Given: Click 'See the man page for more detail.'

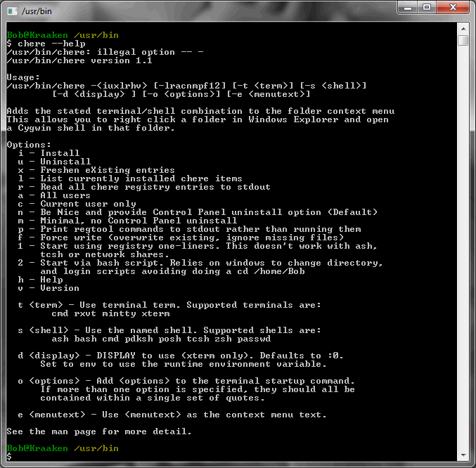Looking at the screenshot, I should point(99,431).
